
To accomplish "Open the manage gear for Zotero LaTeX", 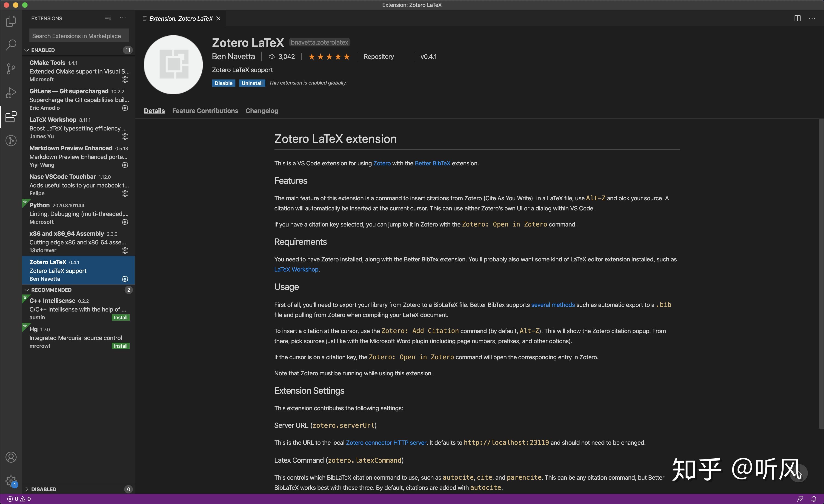I will coord(125,279).
